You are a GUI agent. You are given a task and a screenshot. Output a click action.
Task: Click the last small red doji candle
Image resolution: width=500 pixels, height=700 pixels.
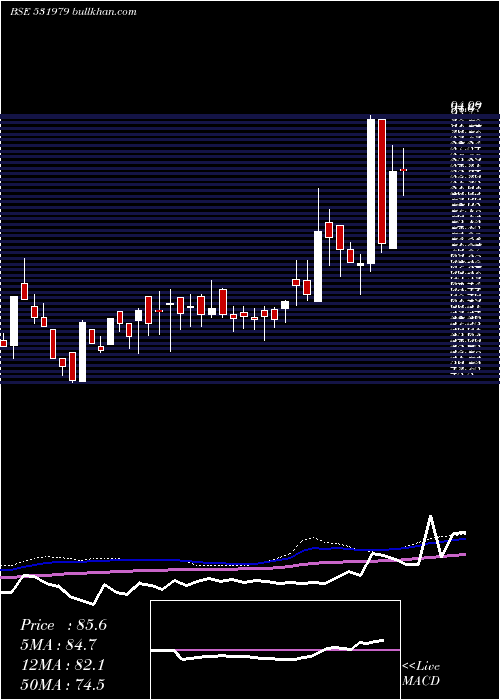[x=404, y=170]
